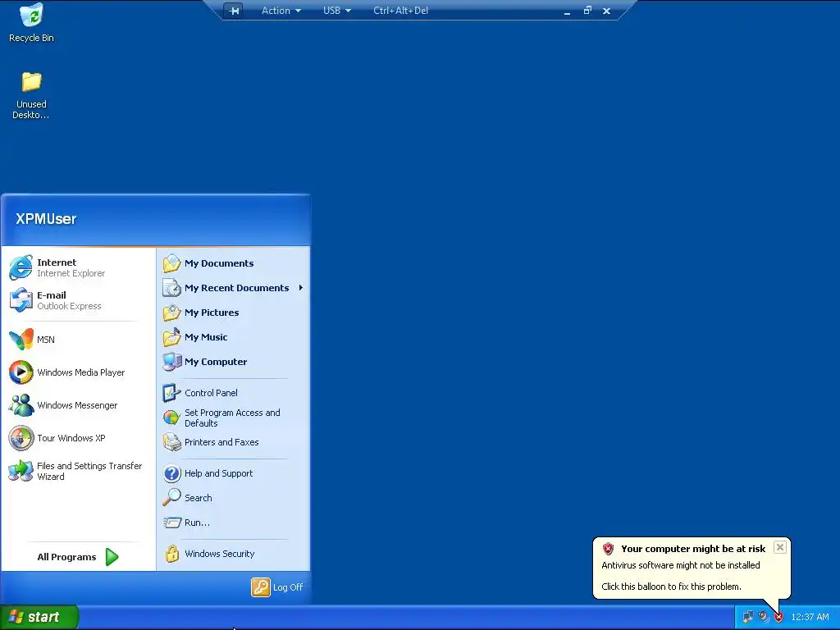840x630 pixels.
Task: Open Files and Settings Transfer Wizard icon
Action: pos(21,471)
